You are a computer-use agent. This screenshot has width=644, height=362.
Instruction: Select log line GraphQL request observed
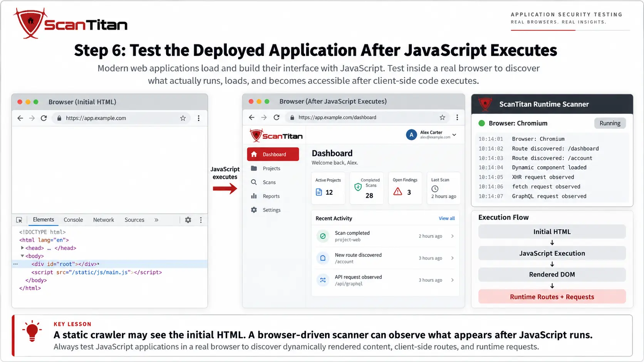click(532, 196)
